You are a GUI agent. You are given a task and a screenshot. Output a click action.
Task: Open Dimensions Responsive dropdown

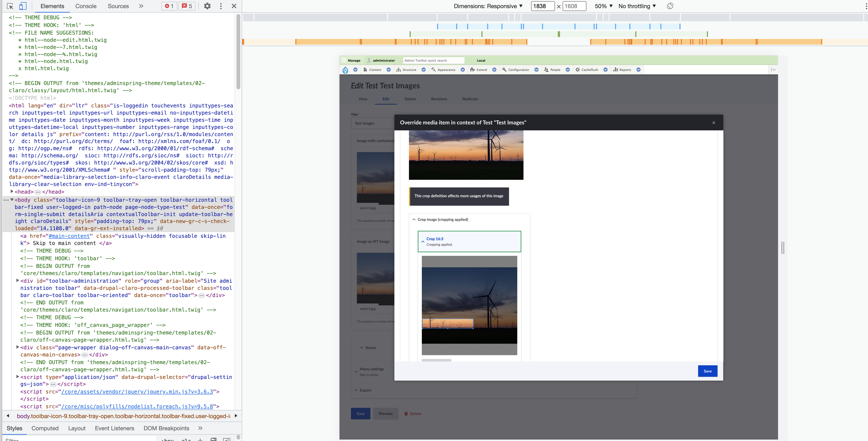point(488,6)
